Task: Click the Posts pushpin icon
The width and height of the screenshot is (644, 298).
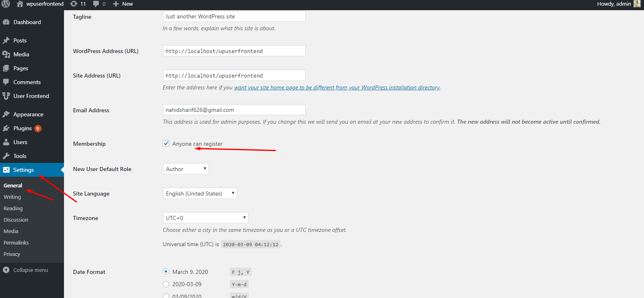Action: tap(6, 40)
